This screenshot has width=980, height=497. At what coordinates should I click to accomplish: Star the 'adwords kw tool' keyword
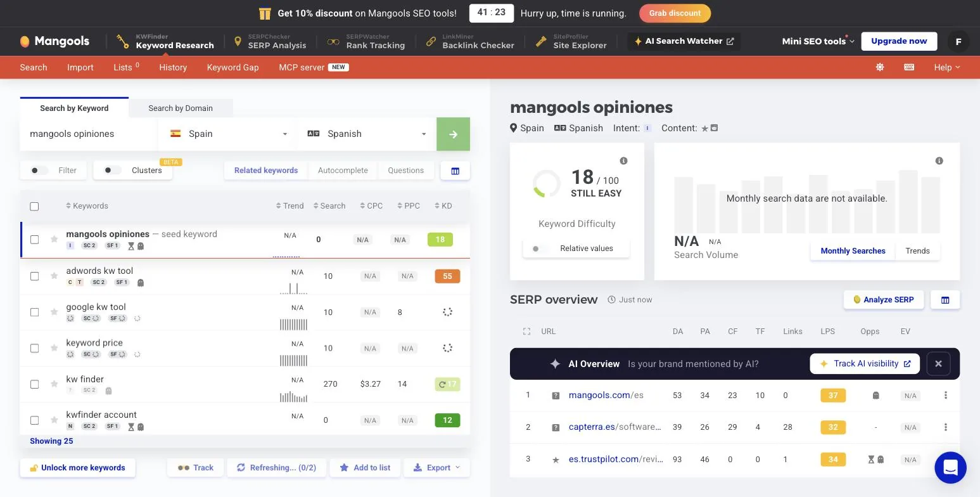click(54, 276)
